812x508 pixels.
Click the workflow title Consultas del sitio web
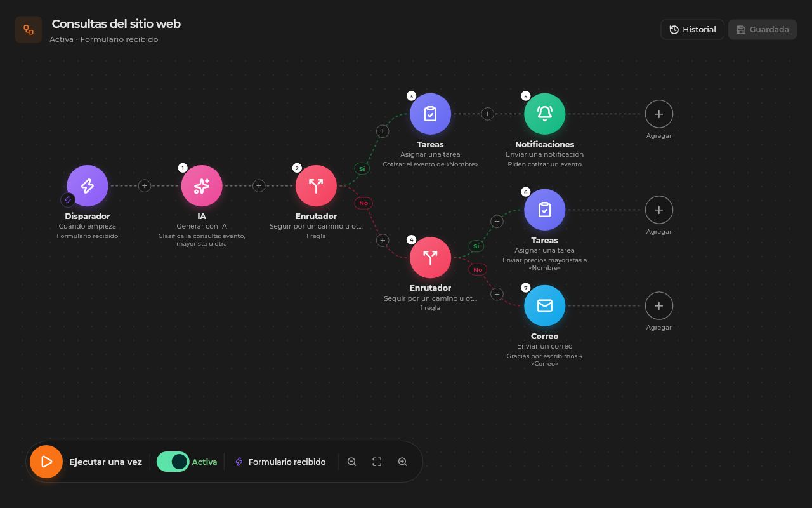click(x=116, y=24)
